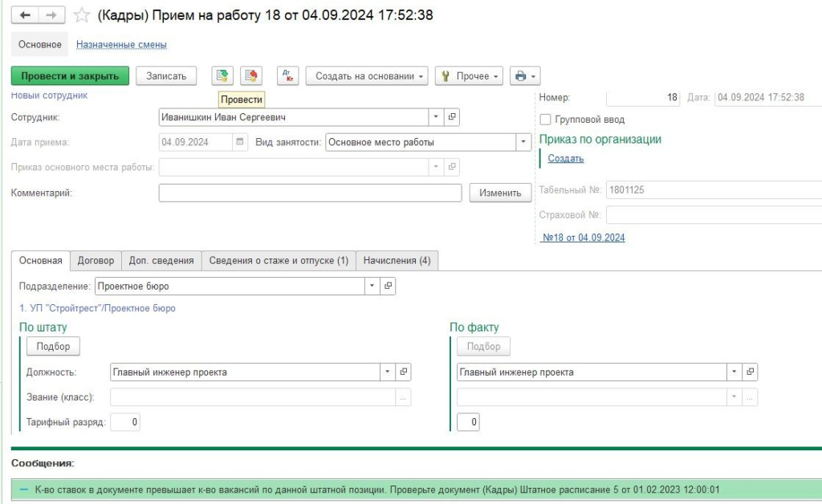Click into the Комментарий text field

coord(310,193)
